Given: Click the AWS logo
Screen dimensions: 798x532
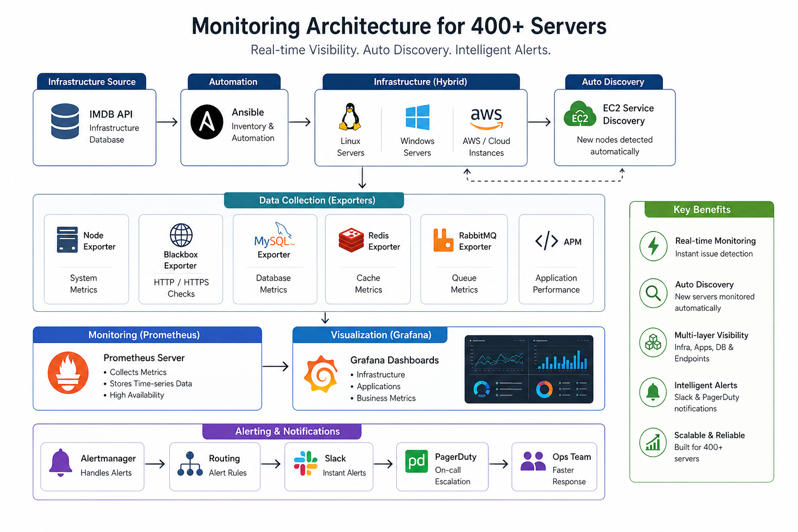Looking at the screenshot, I should 487,118.
